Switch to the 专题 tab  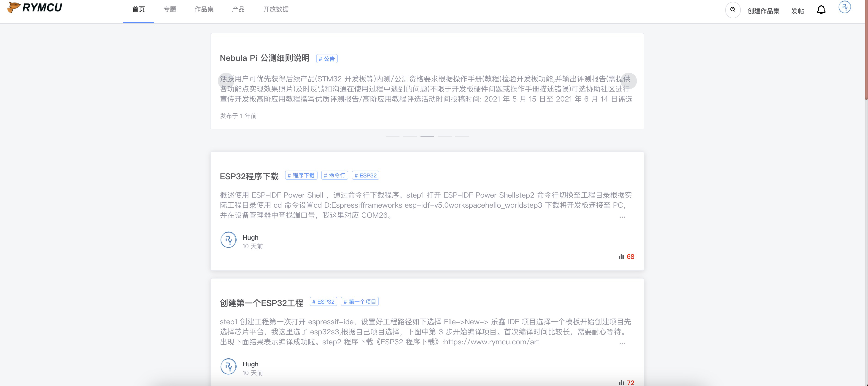pos(170,9)
